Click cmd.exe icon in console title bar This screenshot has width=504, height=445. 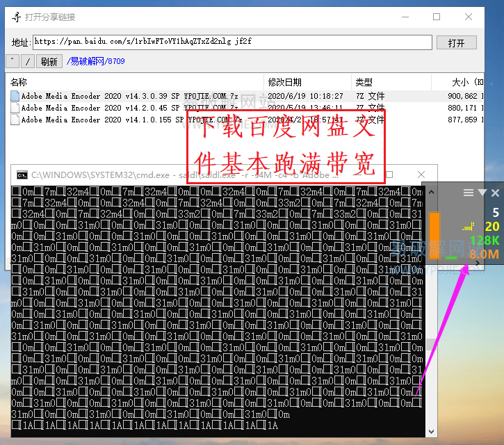22,175
